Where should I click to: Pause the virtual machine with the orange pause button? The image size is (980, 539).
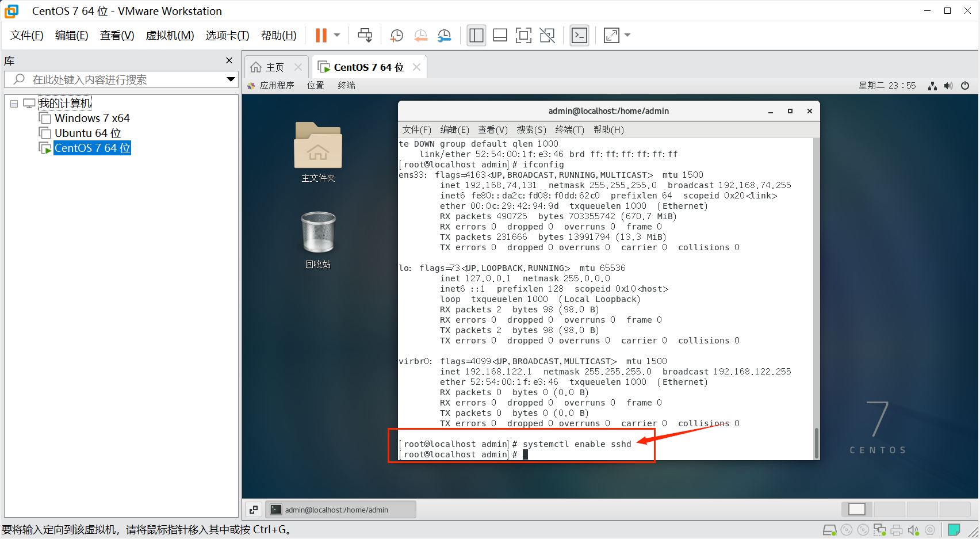[321, 35]
